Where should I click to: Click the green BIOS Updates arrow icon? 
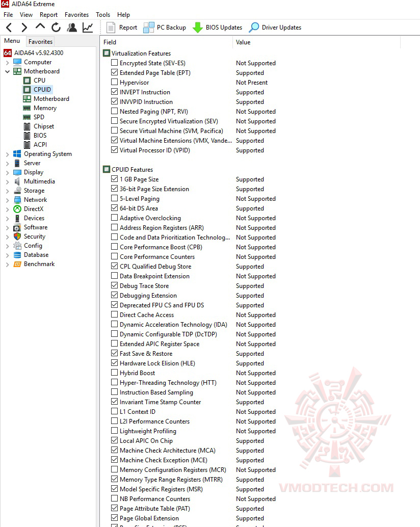[198, 28]
